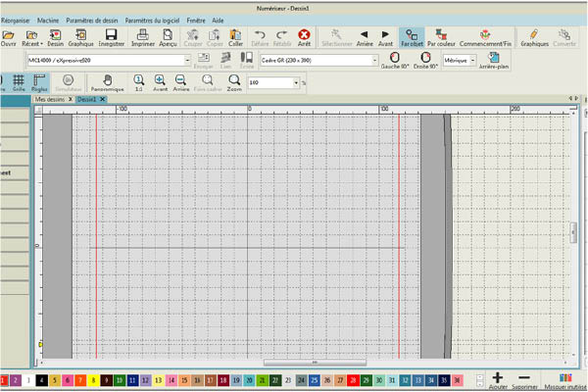Viewport: 588px width, 392px height.
Task: Click the red Arrêt stop icon
Action: pyautogui.click(x=304, y=37)
